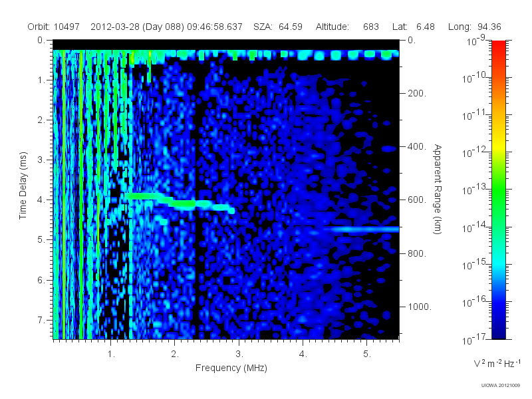Click the apparent range tick '400.'

(417, 146)
